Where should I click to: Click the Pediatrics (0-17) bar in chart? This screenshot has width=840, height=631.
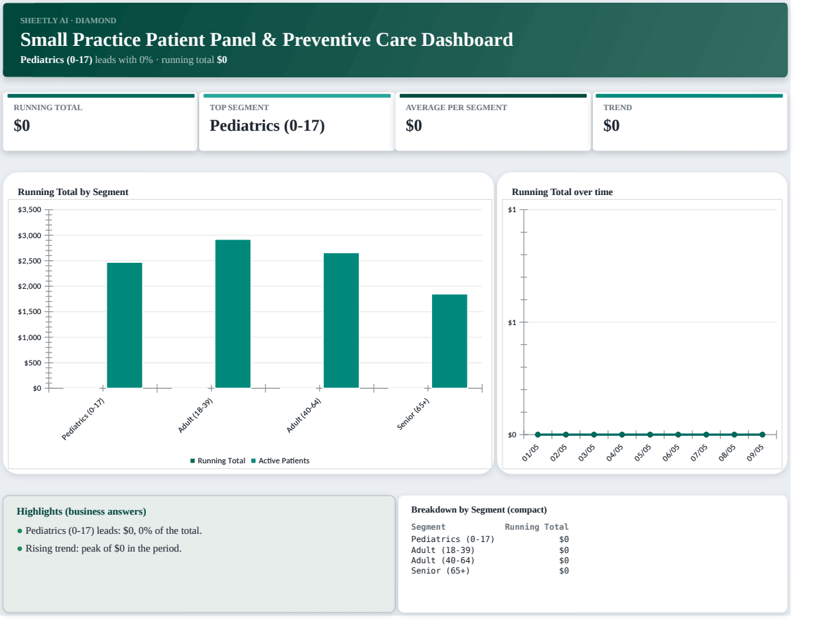(125, 325)
